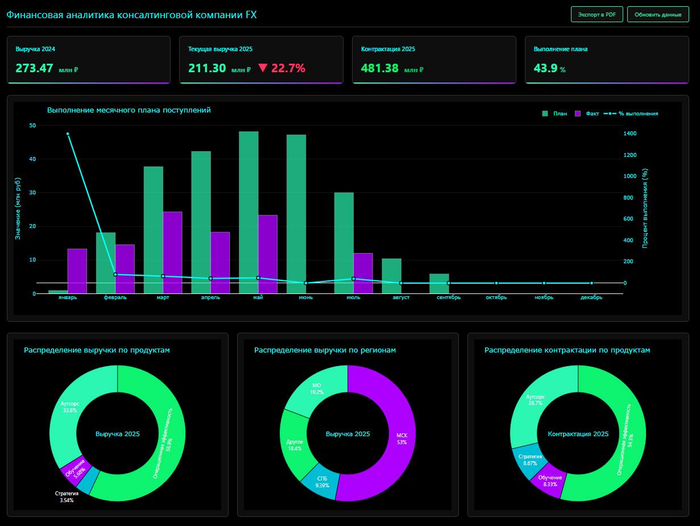The height and width of the screenshot is (526, 700).
Task: Select the Выполнение плана KPI card
Action: (607, 60)
